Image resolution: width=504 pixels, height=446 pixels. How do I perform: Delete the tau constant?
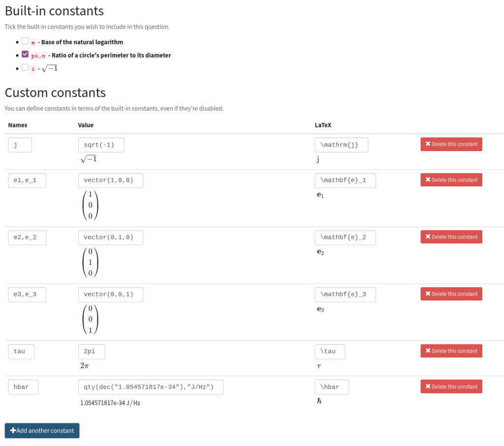[451, 351]
